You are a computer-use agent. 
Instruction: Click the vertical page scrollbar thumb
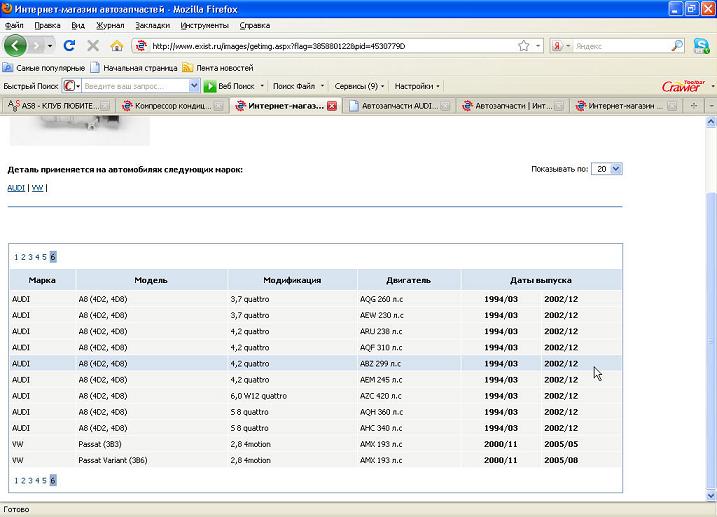click(710, 340)
